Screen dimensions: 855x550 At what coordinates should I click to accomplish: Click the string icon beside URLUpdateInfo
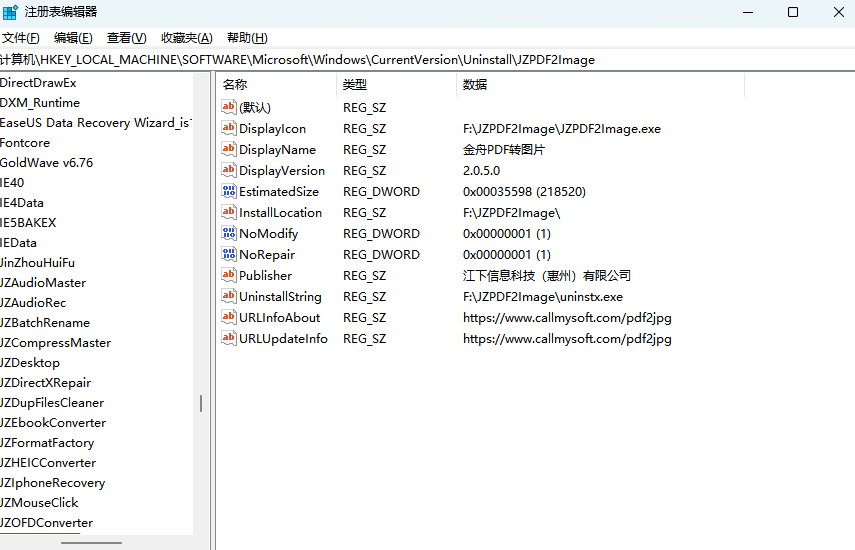[x=228, y=338]
